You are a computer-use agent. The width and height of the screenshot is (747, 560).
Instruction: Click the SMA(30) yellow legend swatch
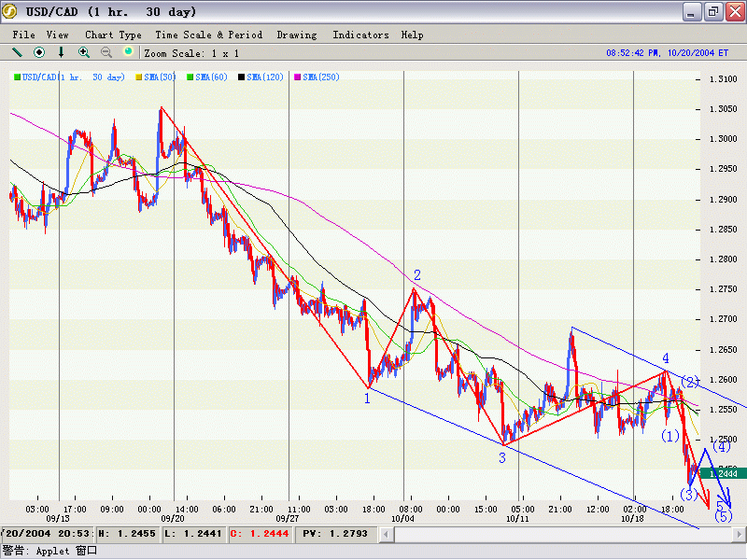point(140,77)
